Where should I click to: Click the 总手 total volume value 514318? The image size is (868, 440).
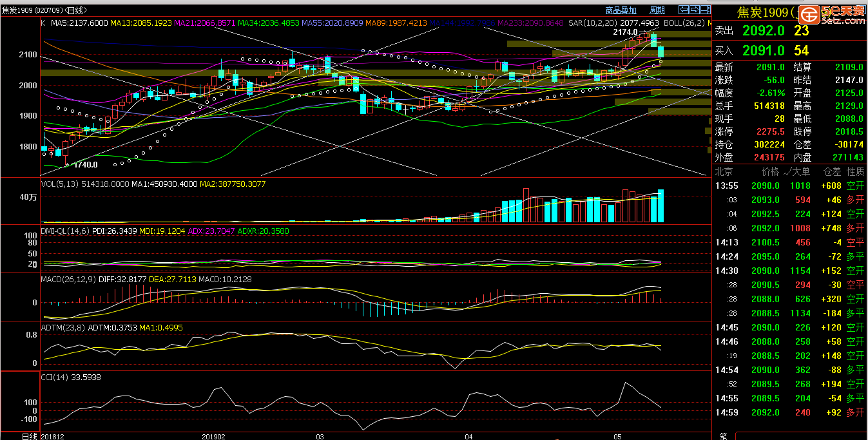tap(769, 106)
